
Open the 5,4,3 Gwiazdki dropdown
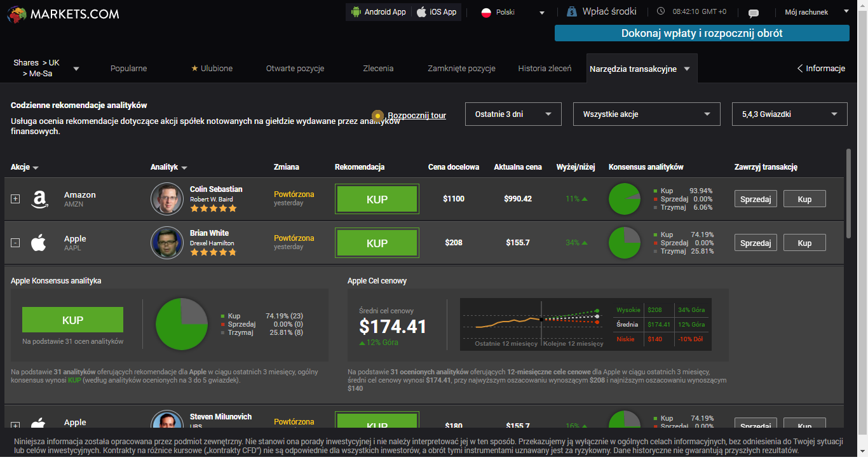click(x=790, y=114)
